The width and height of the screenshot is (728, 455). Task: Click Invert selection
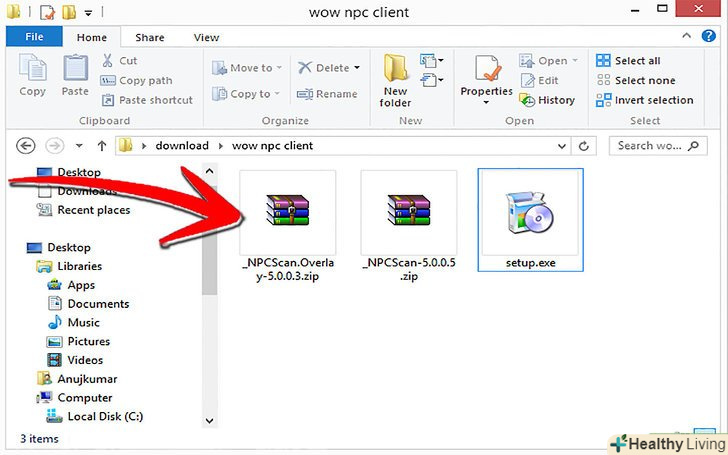(x=644, y=100)
